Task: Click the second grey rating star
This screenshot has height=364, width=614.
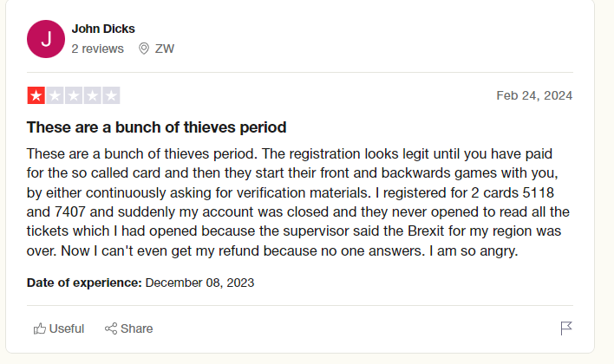Action: coord(55,96)
